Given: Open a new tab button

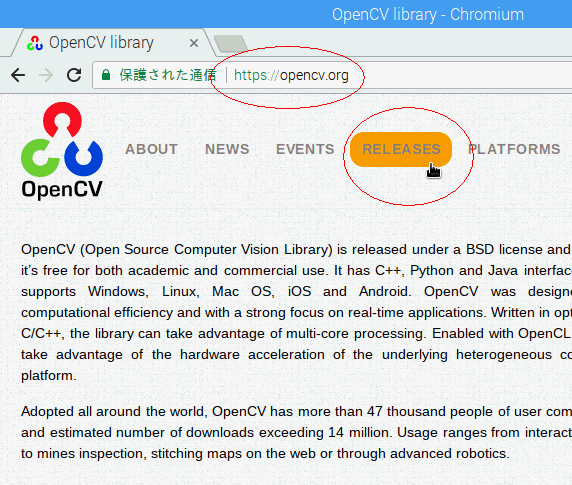Looking at the screenshot, I should point(230,43).
